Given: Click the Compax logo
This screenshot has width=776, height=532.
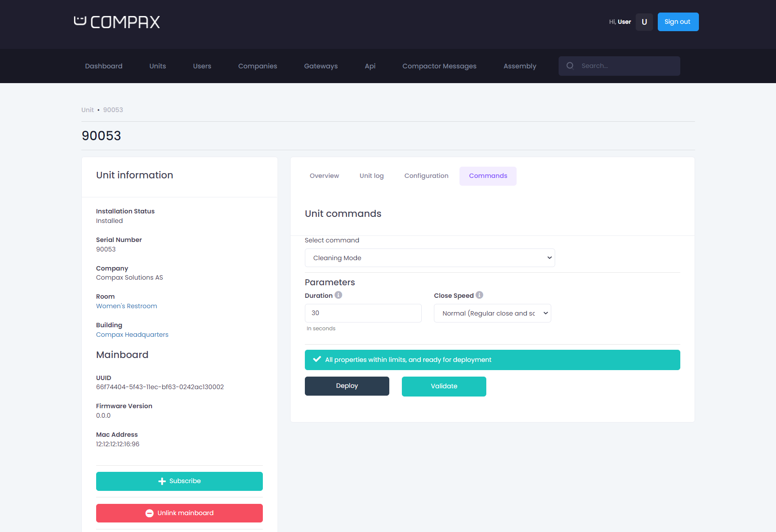Looking at the screenshot, I should (117, 22).
